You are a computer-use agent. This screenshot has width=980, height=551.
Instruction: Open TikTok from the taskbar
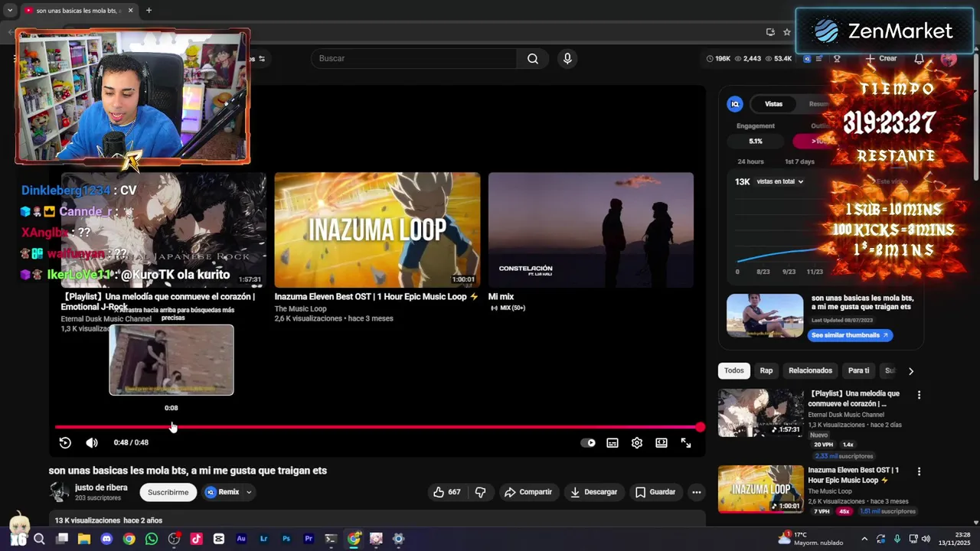(196, 539)
